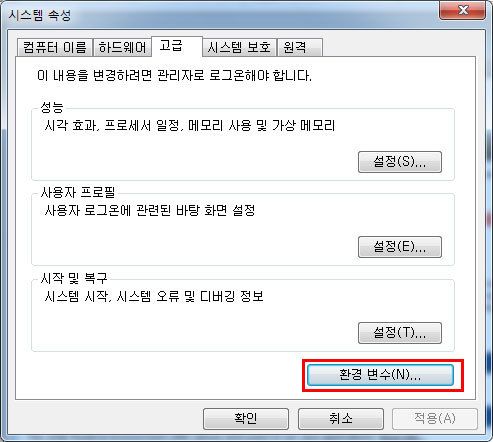Click the 성능 group label

tap(52, 107)
